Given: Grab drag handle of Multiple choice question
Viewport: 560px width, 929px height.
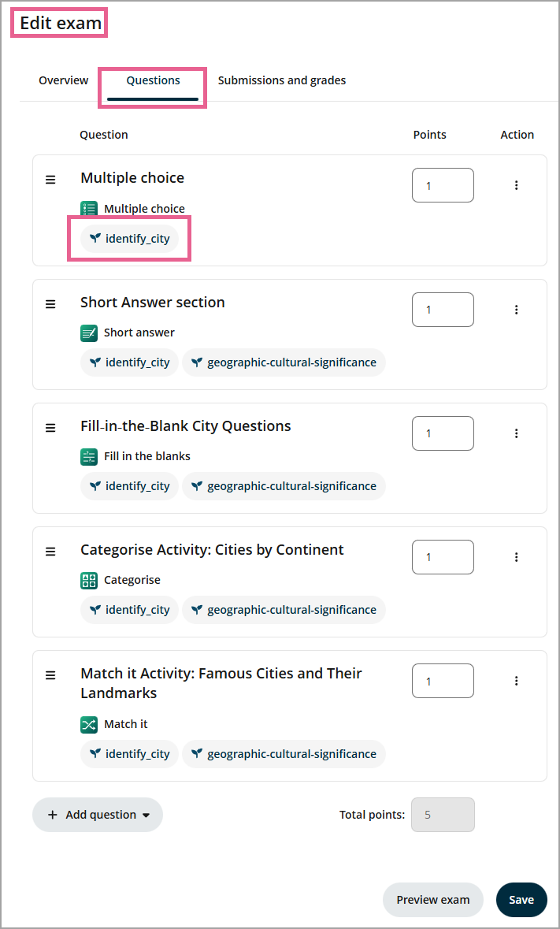Looking at the screenshot, I should click(50, 180).
